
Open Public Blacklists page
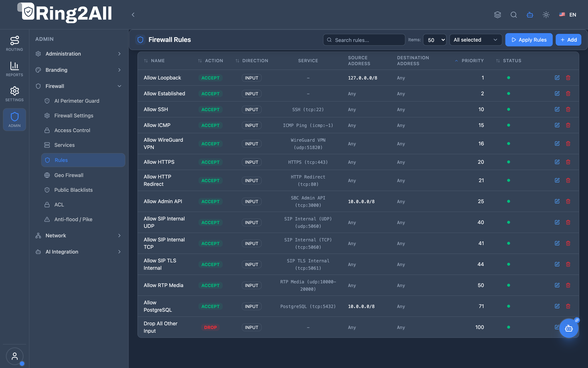click(83, 190)
